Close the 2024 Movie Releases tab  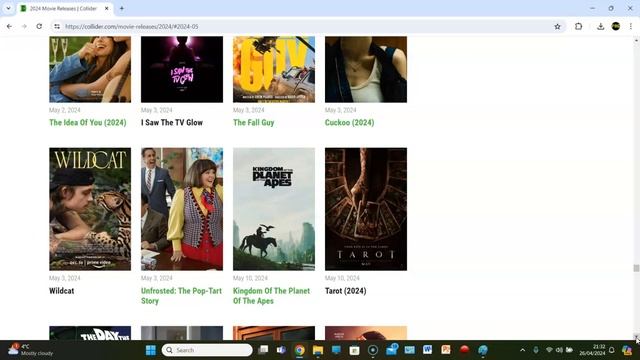tap(107, 8)
